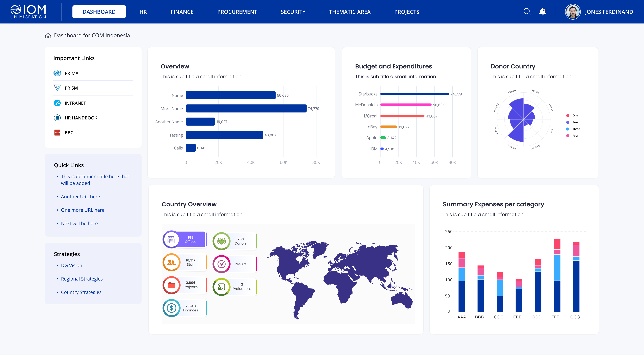
Task: Click the Three legend color dot
Action: [568, 129]
